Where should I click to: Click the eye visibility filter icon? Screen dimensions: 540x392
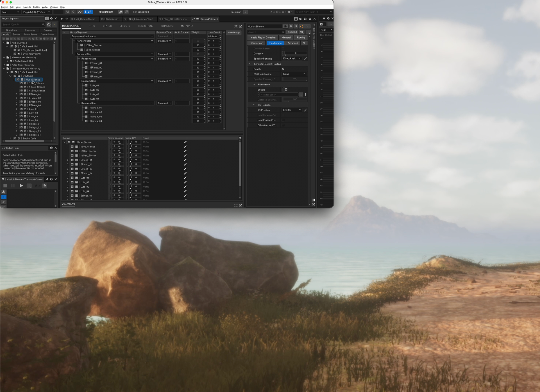302,32
